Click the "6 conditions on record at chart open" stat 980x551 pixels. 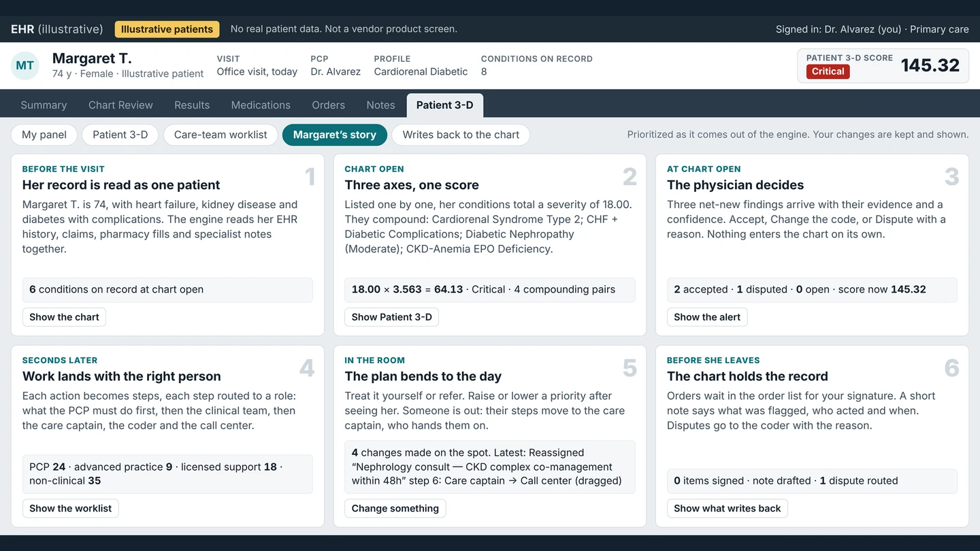167,290
